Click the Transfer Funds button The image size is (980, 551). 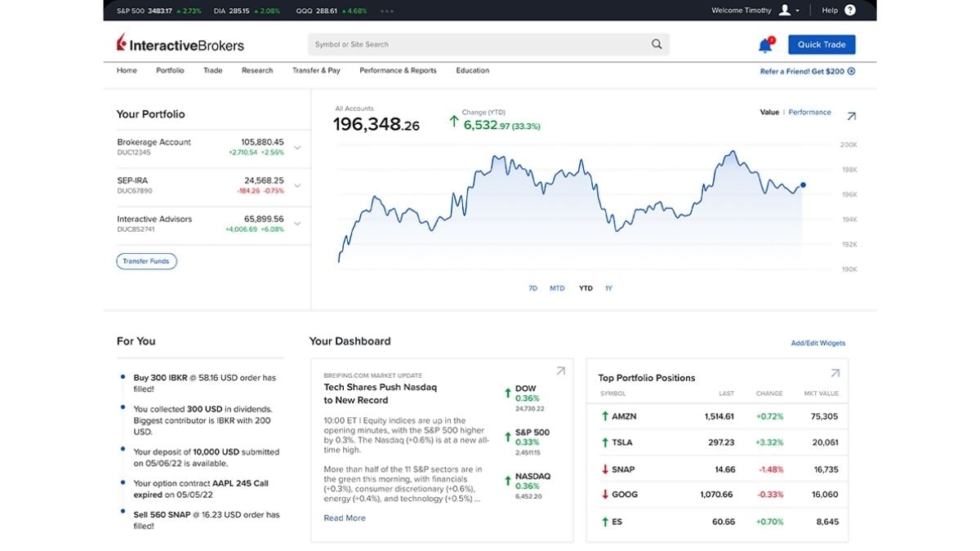[146, 260]
